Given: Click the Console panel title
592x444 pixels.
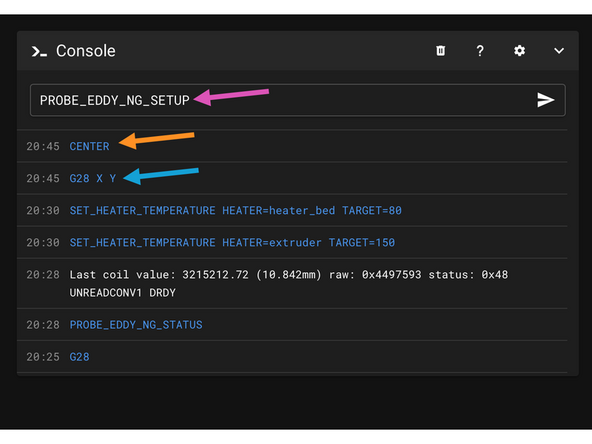Looking at the screenshot, I should click(x=86, y=51).
